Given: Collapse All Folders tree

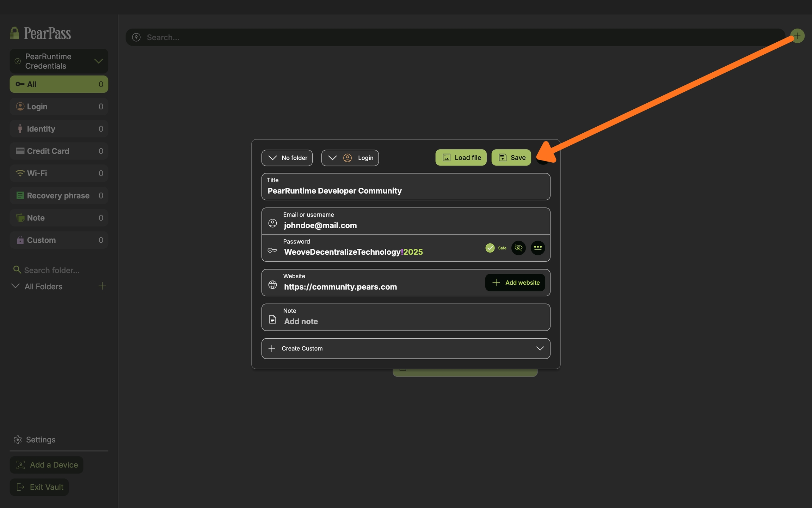Looking at the screenshot, I should coord(16,286).
